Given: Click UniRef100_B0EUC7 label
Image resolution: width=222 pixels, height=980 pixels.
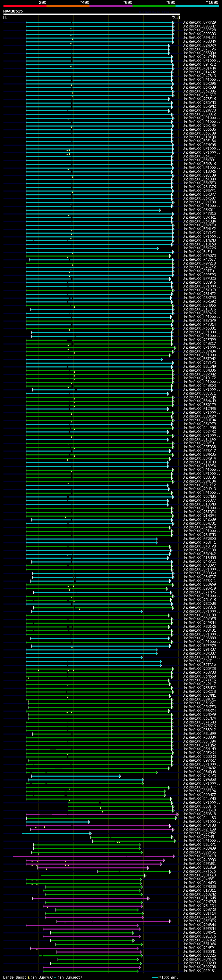Looking at the screenshot, I should [x=199, y=787].
